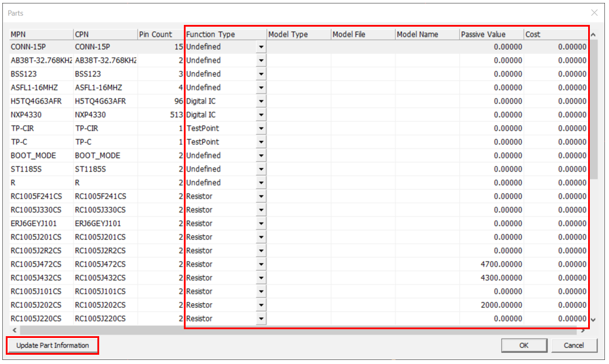The height and width of the screenshot is (364, 609).
Task: Click the Passive Value column header
Action: [x=491, y=34]
